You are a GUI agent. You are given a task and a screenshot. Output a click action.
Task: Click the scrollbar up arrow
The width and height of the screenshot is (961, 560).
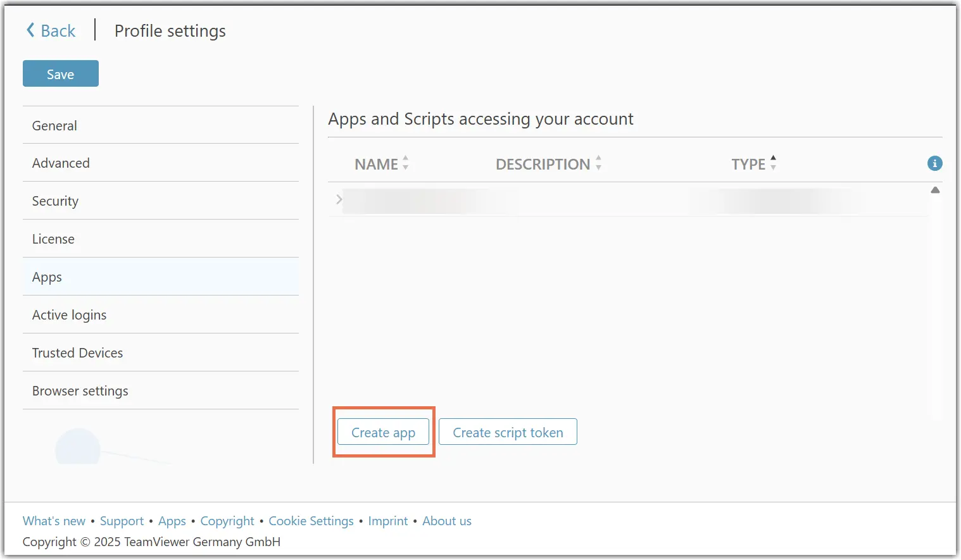tap(935, 190)
